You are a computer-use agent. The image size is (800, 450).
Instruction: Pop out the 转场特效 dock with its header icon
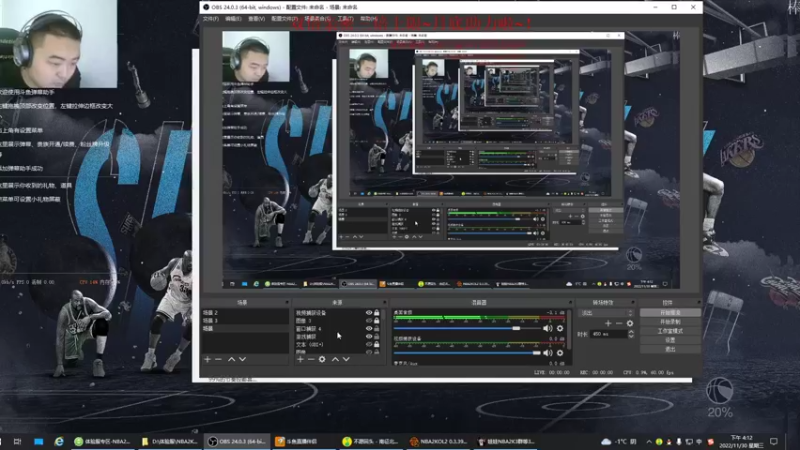pos(633,303)
